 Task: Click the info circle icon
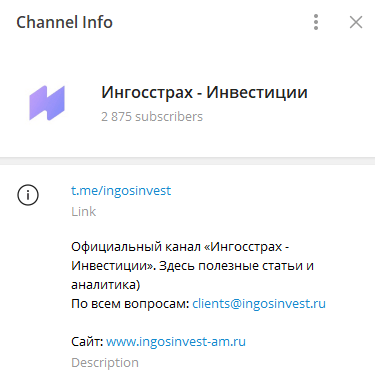[28, 195]
